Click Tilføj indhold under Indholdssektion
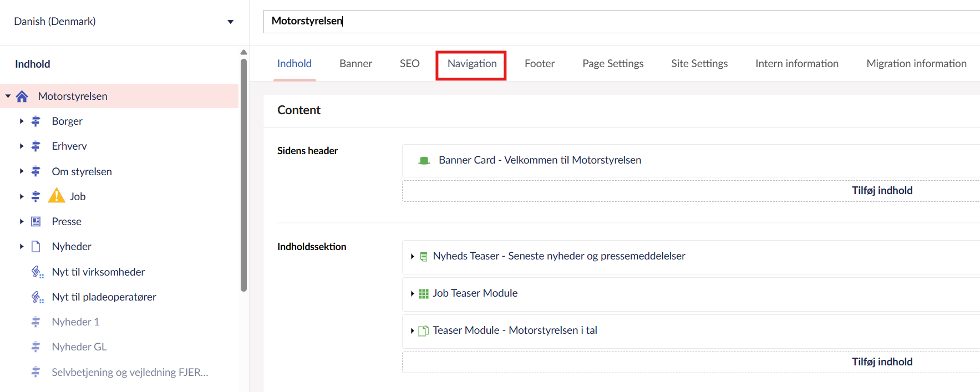Image resolution: width=980 pixels, height=392 pixels. [x=881, y=362]
